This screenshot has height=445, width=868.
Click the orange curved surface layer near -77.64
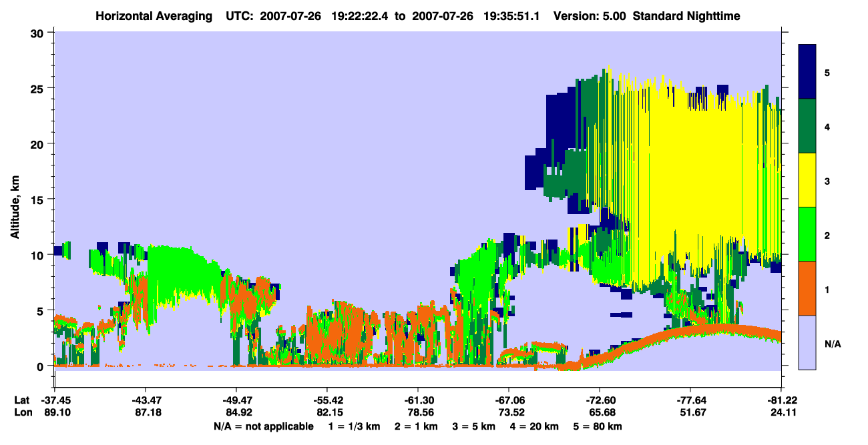point(690,330)
